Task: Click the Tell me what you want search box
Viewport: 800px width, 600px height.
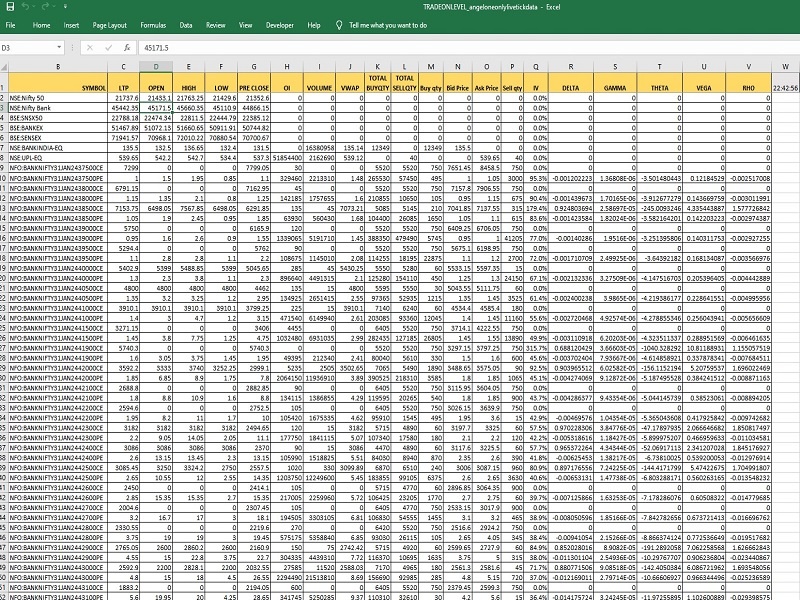Action: [x=388, y=25]
